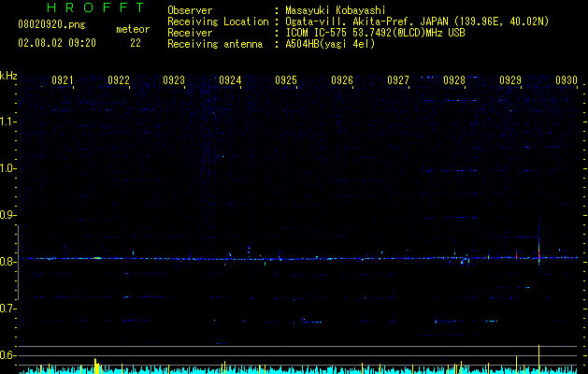Click the 0925 time marker
This screenshot has height=374, width=588.
point(286,80)
